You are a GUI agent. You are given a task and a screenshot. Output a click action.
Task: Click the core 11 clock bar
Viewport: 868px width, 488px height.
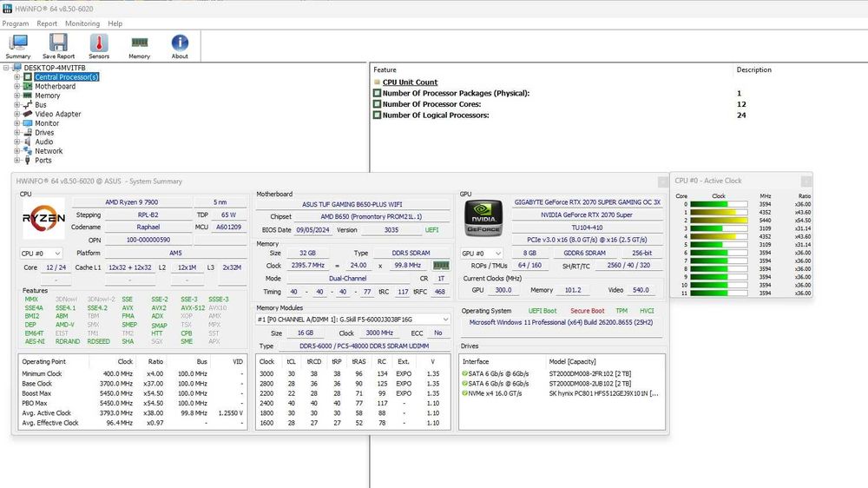point(719,293)
